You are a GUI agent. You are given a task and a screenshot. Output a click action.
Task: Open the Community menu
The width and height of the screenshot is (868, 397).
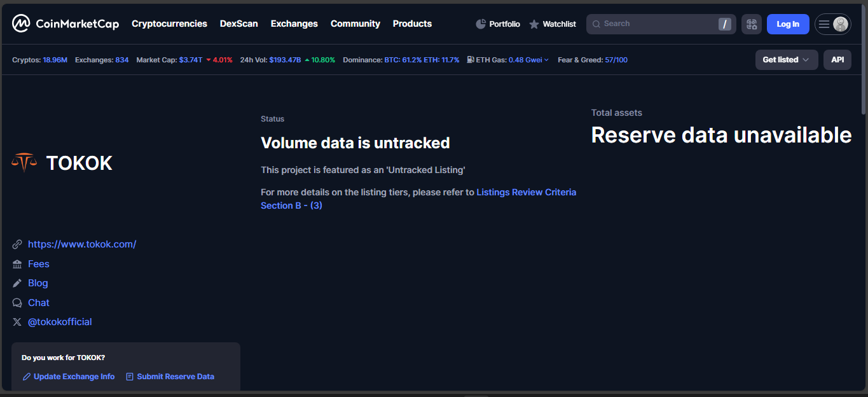click(355, 24)
